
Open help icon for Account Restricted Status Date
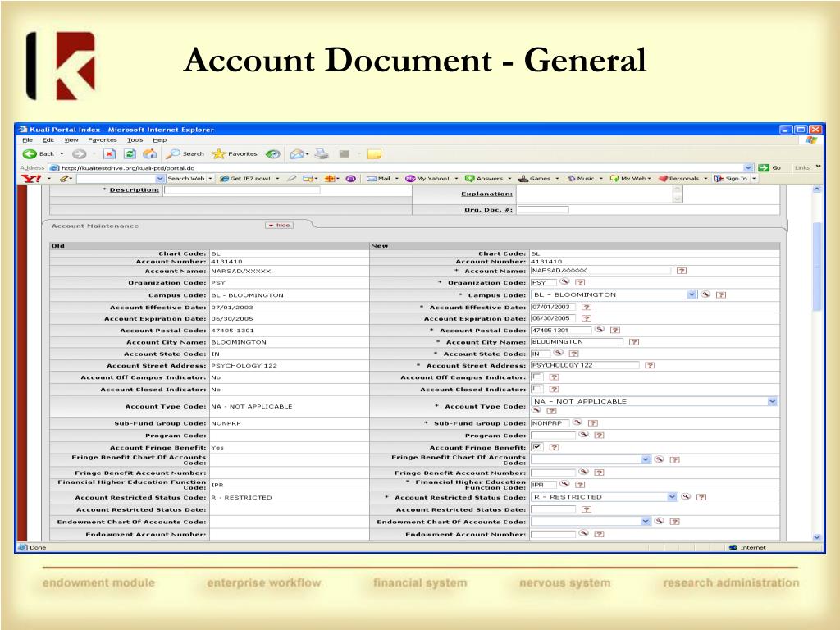tap(587, 509)
